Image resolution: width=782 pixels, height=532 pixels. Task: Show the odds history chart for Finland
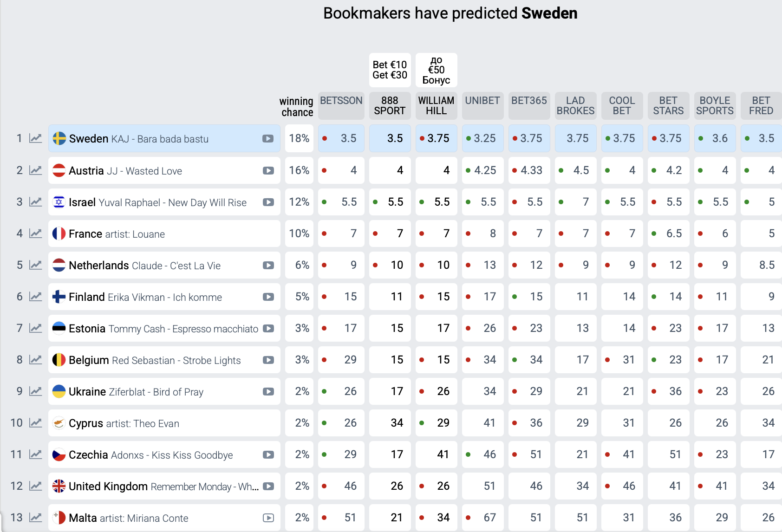coord(36,297)
